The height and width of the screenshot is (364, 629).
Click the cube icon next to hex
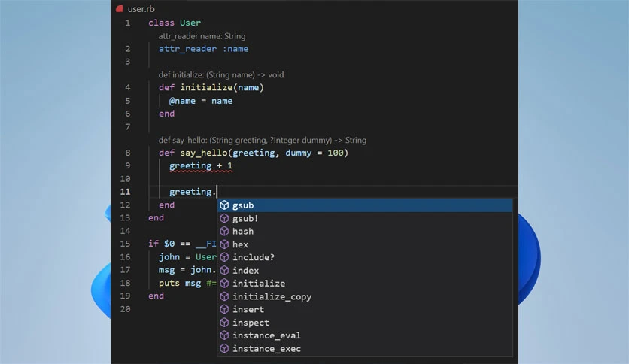[x=225, y=244]
